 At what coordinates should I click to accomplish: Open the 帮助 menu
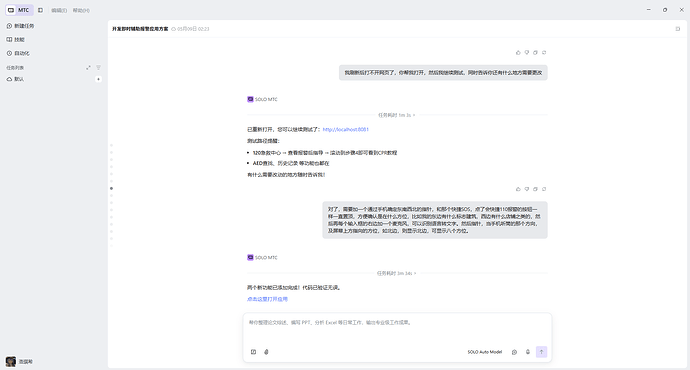click(81, 11)
